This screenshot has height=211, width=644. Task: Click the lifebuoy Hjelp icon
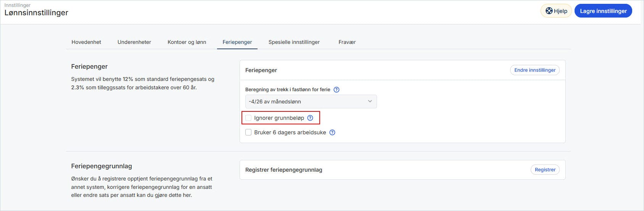click(x=549, y=11)
